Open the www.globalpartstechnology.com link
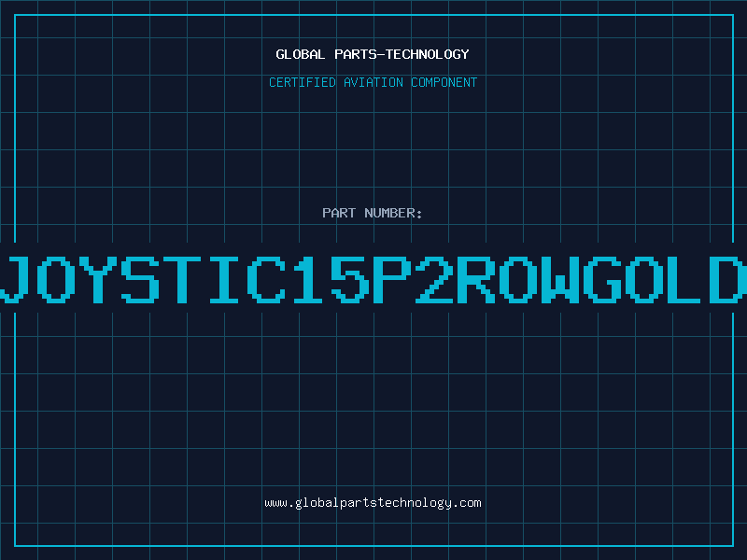The height and width of the screenshot is (560, 747). coord(373,503)
